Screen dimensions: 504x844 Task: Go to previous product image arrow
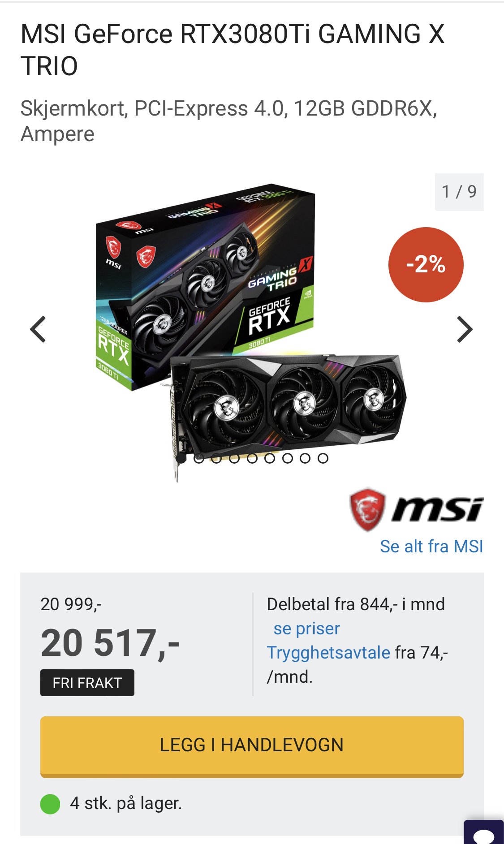coord(38,329)
